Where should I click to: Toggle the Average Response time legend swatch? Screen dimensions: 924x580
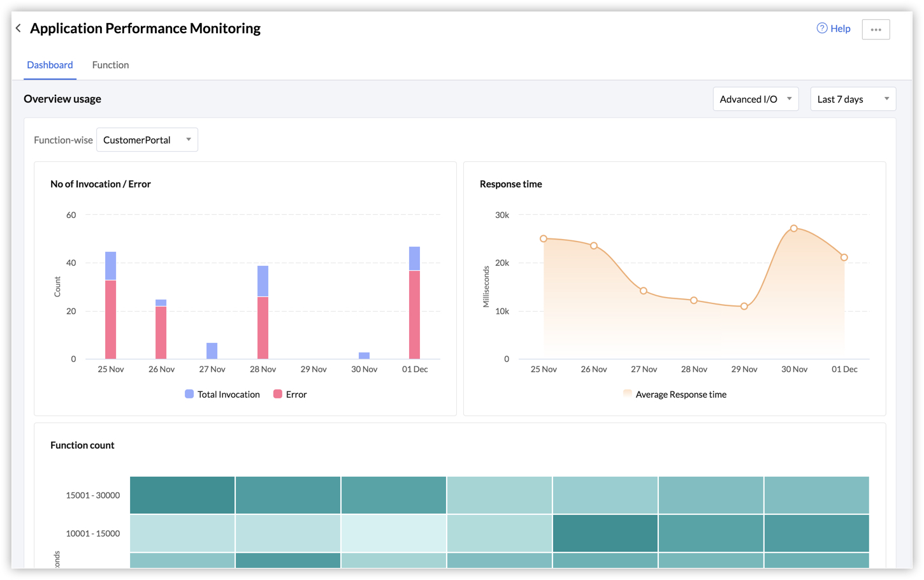(x=628, y=394)
